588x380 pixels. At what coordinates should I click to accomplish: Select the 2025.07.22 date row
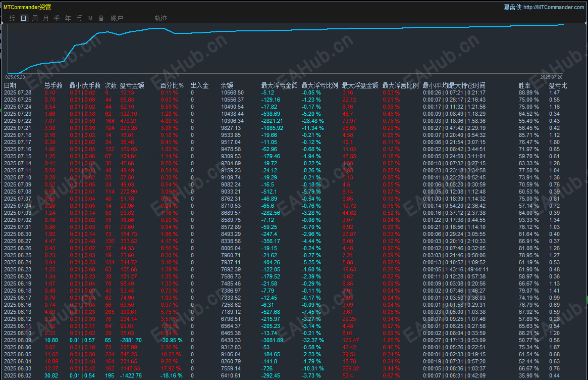18,121
